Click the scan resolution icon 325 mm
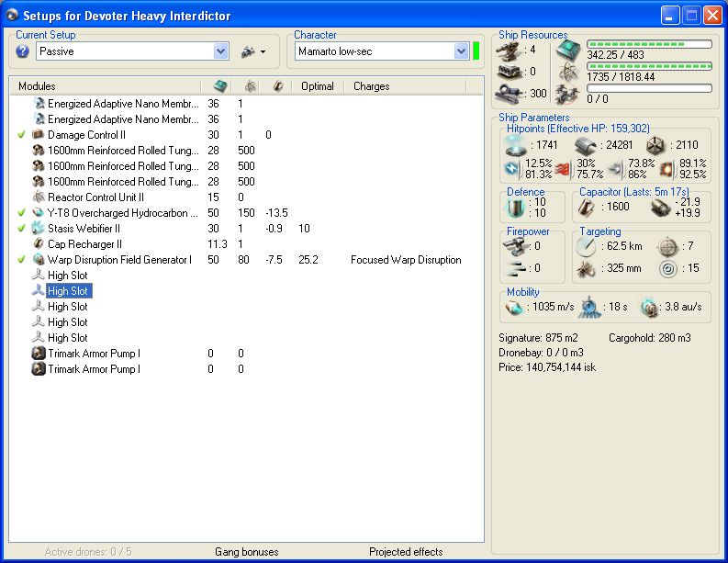728x563 pixels. click(x=586, y=268)
